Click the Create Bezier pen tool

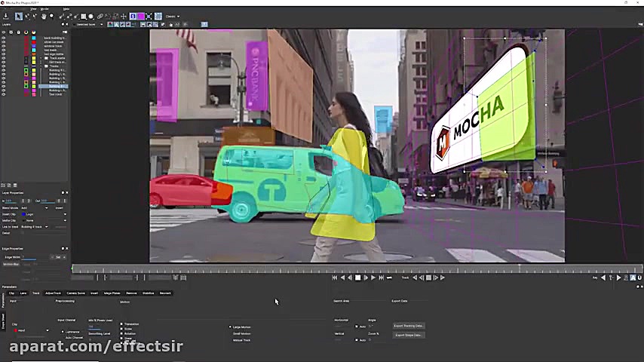pyautogui.click(x=69, y=17)
